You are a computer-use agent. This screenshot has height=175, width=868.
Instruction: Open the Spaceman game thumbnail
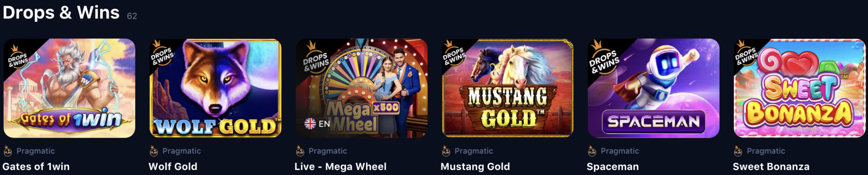654,88
